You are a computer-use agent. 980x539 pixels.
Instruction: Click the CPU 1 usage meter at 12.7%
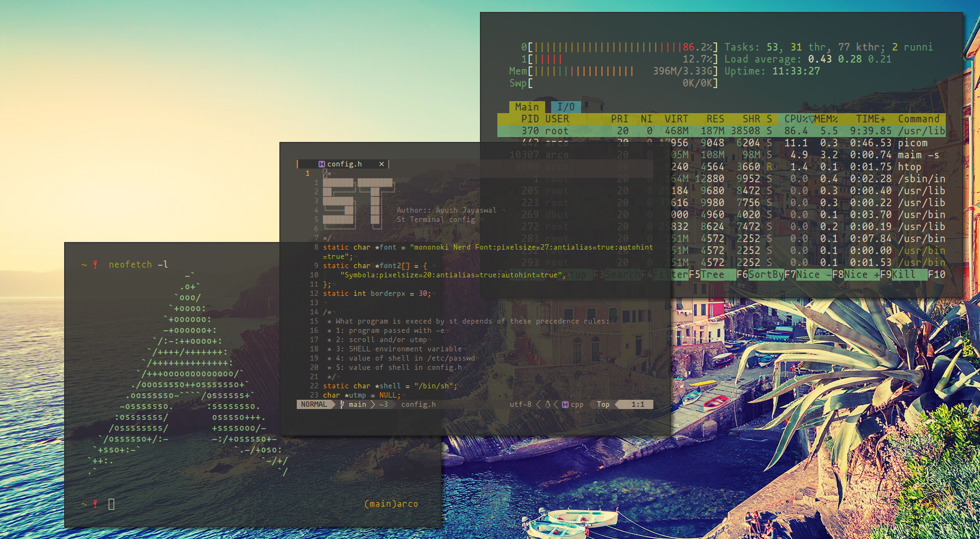pyautogui.click(x=620, y=59)
